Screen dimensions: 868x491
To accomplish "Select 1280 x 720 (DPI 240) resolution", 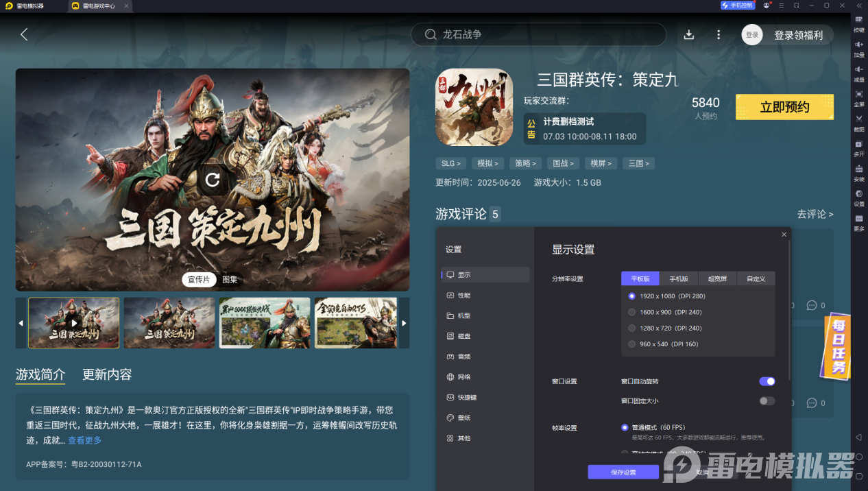I will 665,328.
